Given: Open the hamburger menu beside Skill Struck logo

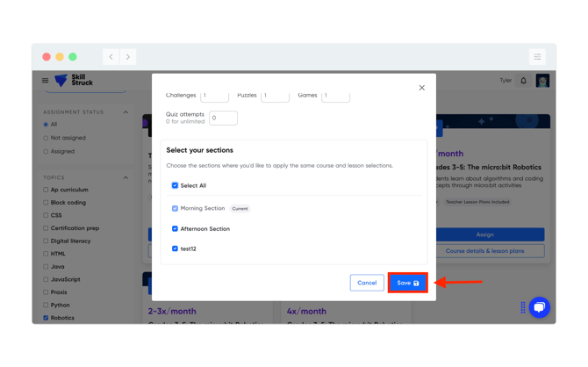Looking at the screenshot, I should pos(45,80).
